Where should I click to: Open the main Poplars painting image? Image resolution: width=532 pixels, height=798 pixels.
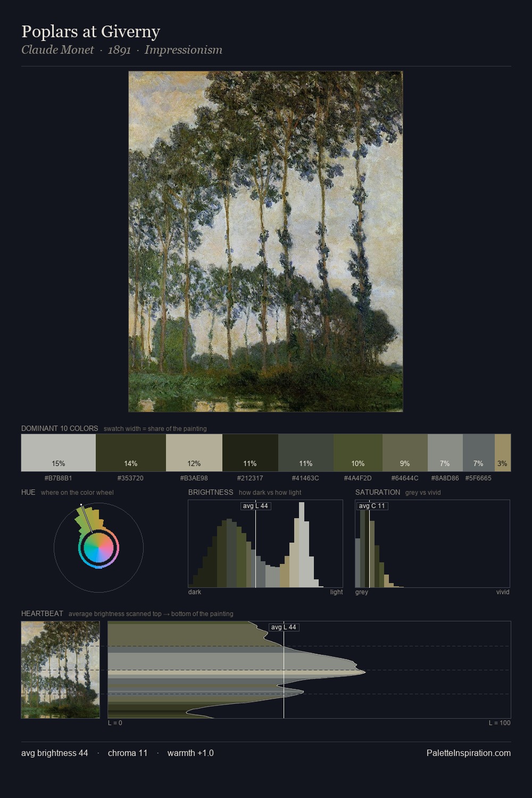click(x=265, y=242)
